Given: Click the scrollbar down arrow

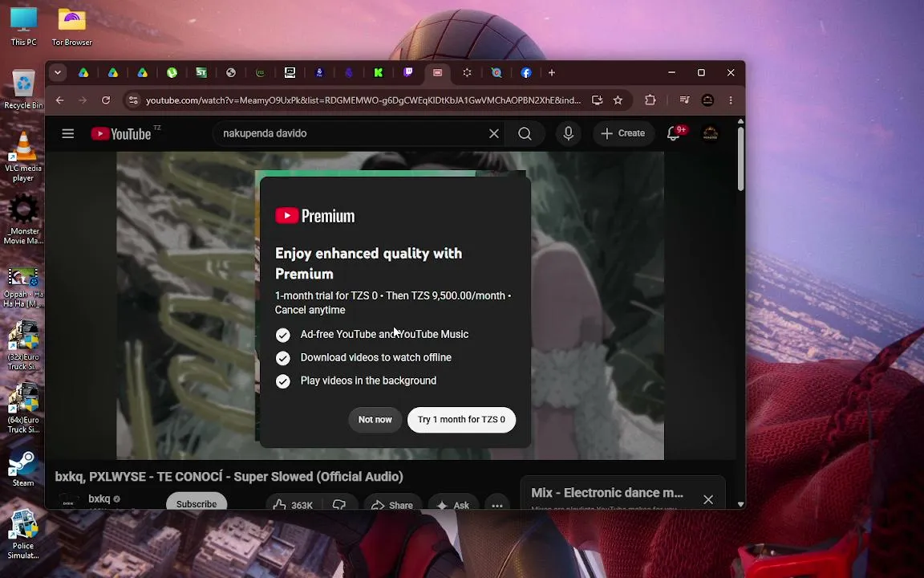Looking at the screenshot, I should point(741,504).
